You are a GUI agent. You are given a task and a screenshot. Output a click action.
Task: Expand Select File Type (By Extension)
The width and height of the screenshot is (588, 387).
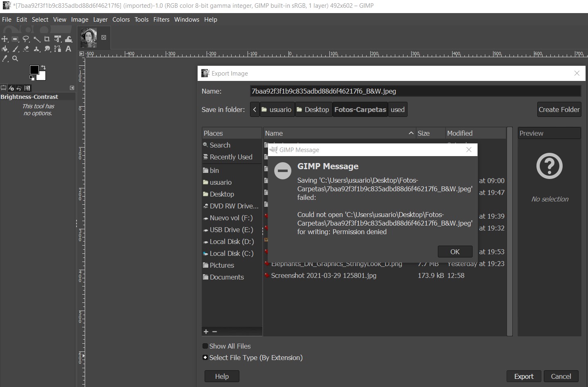pyautogui.click(x=205, y=358)
